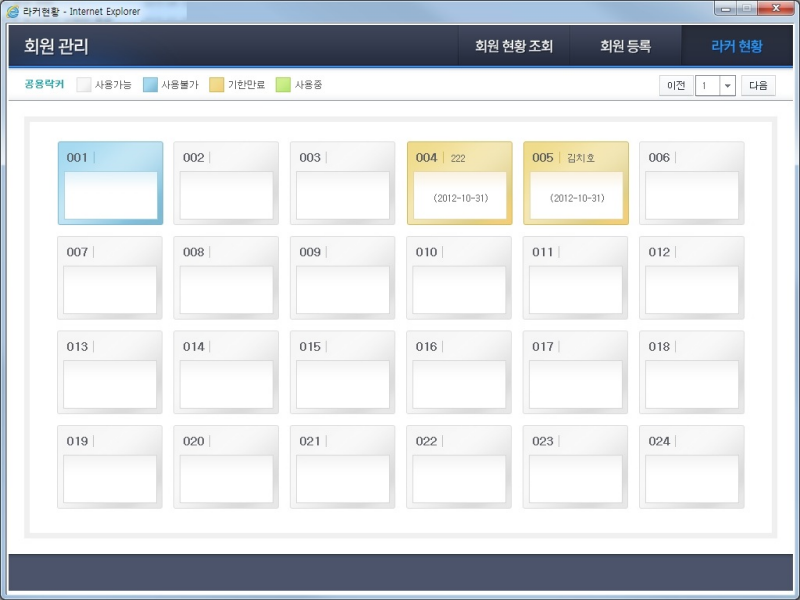The image size is (800, 600).
Task: Open the 라커 현황 tab
Action: click(x=736, y=46)
